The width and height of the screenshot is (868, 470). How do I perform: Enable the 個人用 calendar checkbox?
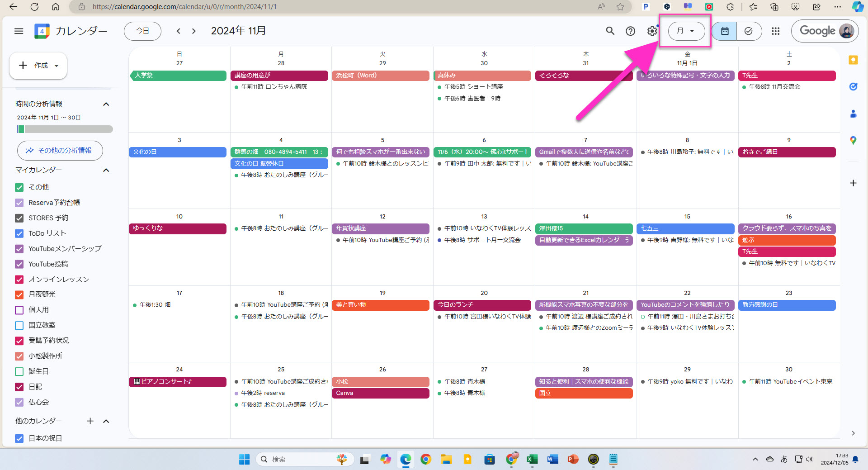coord(19,310)
